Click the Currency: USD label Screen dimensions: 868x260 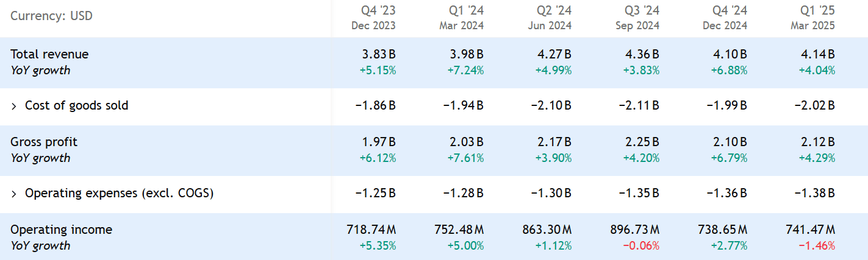pos(51,16)
